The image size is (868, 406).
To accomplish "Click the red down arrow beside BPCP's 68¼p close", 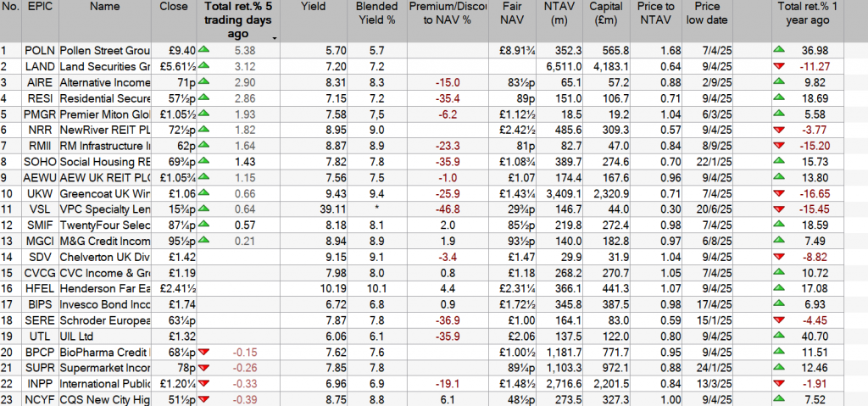I will click(x=203, y=353).
